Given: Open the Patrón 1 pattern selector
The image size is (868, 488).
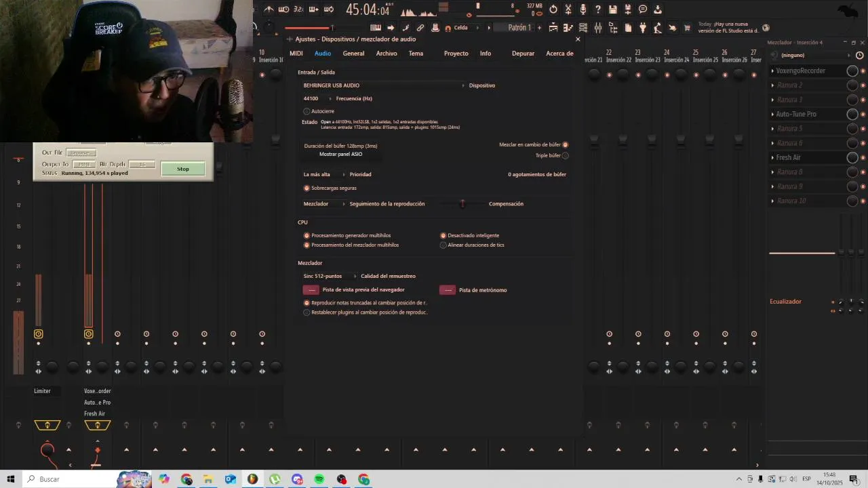Looking at the screenshot, I should [515, 28].
